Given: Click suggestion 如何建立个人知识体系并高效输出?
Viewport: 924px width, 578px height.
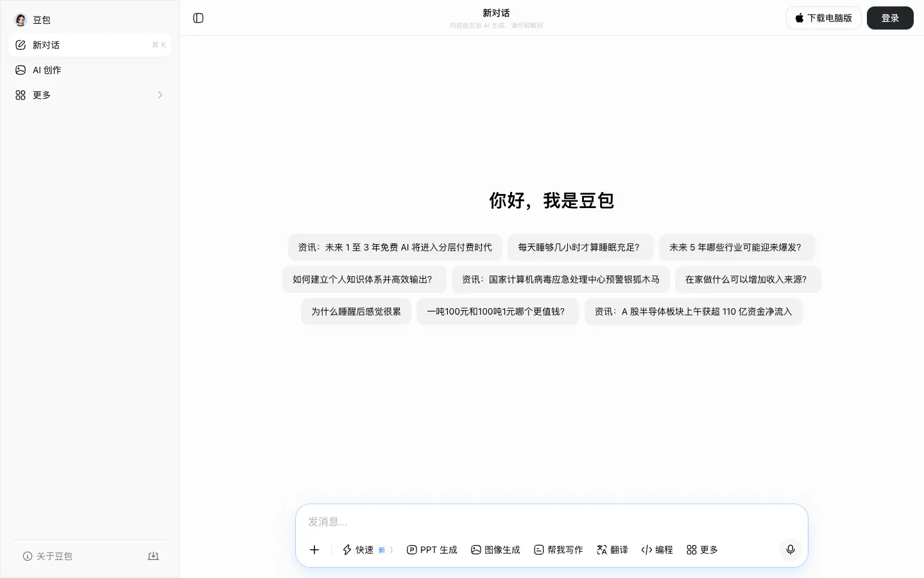Looking at the screenshot, I should [364, 279].
